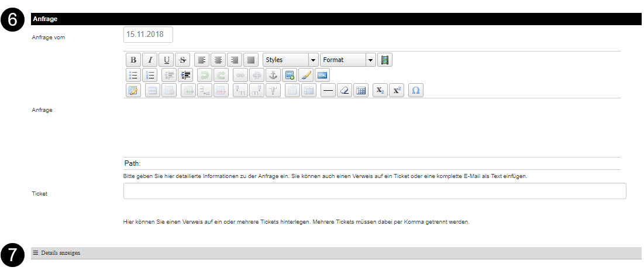Open the HTML source editor
Screen dimensions: 644x277
click(x=322, y=75)
